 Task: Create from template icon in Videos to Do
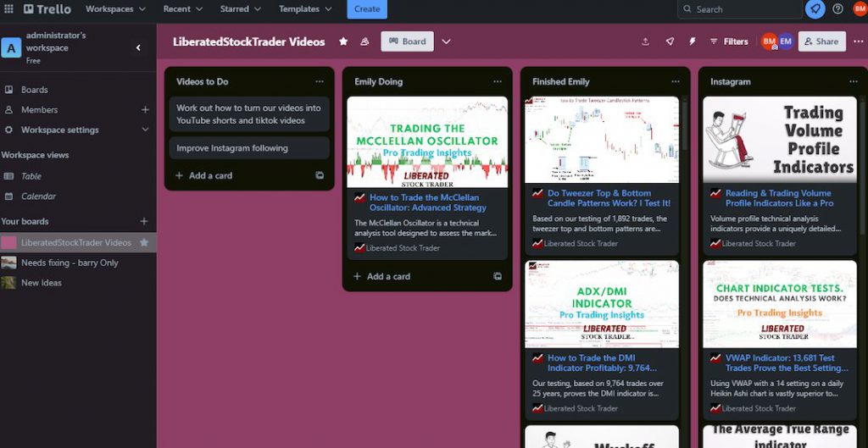[x=320, y=175]
